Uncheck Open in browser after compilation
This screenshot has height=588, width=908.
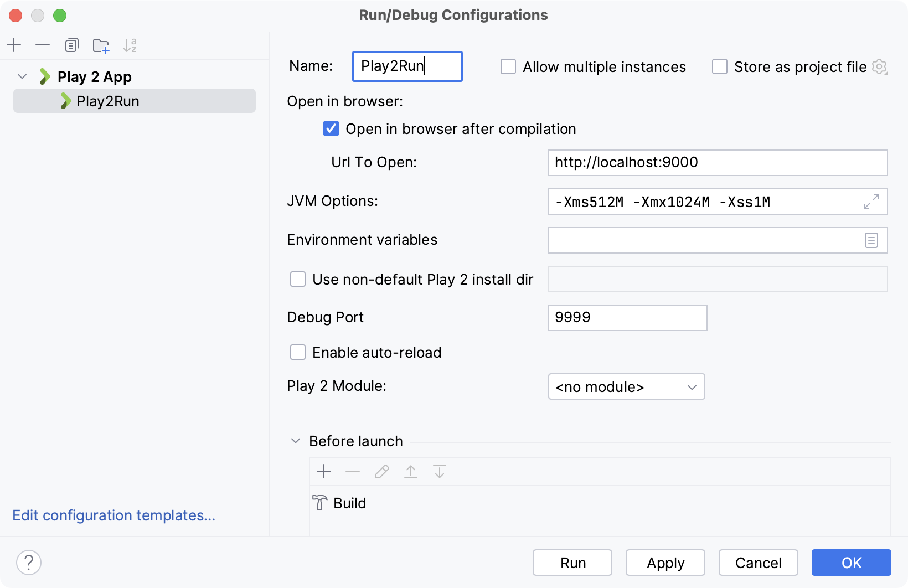coord(331,129)
